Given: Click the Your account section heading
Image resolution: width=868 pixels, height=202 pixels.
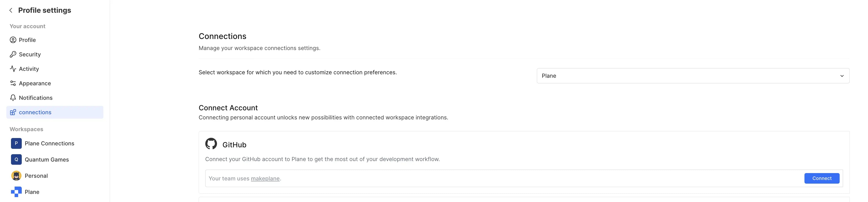Looking at the screenshot, I should click(27, 26).
